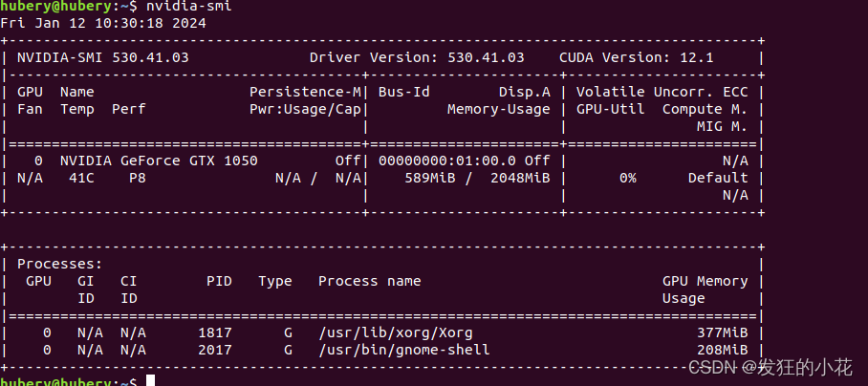Click the P8 performance state

point(138,178)
